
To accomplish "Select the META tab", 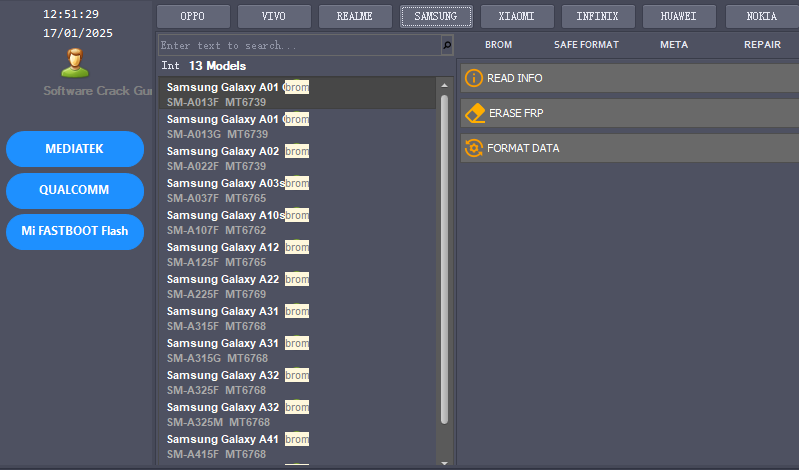I will (x=674, y=45).
